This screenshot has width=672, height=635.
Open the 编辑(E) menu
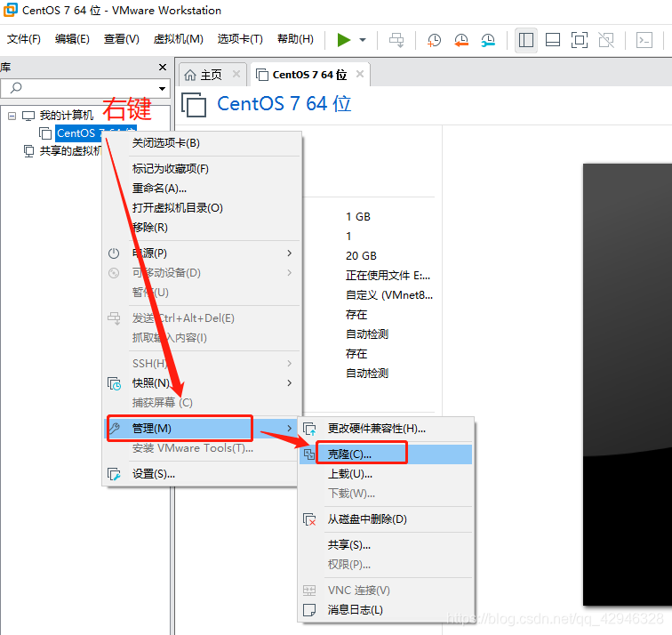pyautogui.click(x=72, y=39)
